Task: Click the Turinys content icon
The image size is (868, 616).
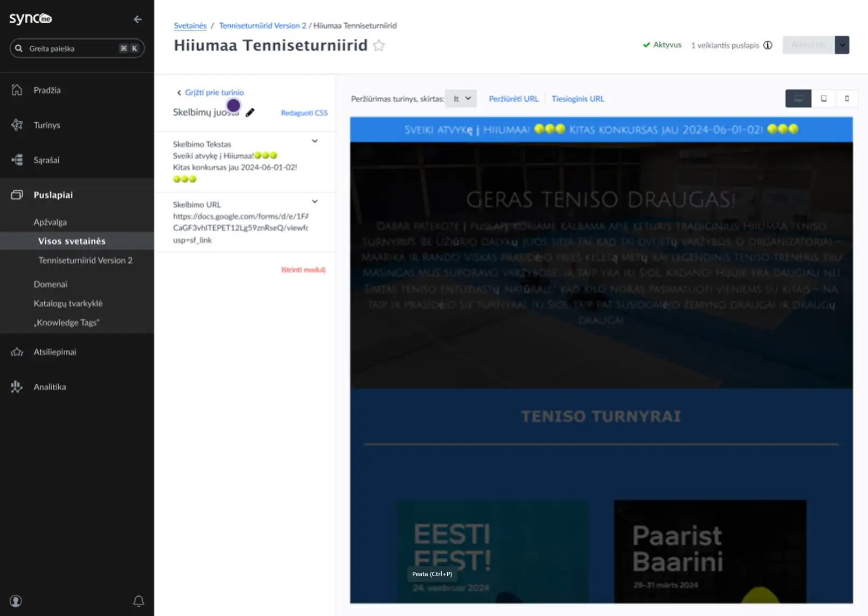Action: point(17,125)
